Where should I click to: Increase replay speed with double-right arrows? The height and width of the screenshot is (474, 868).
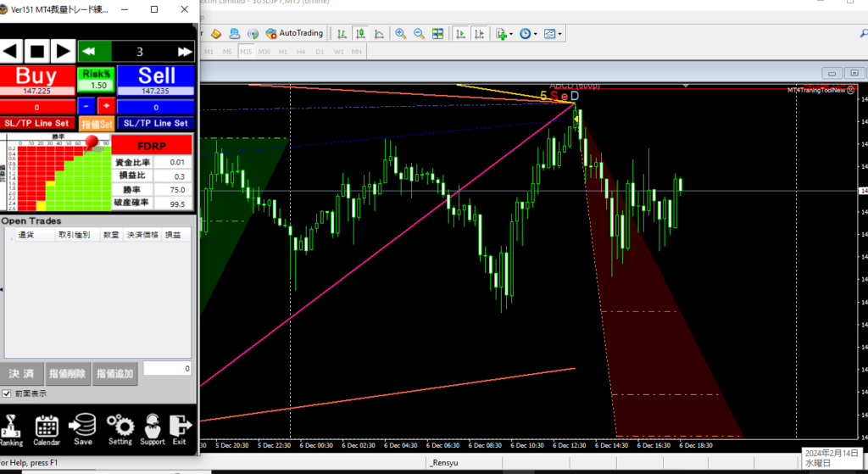click(x=184, y=52)
